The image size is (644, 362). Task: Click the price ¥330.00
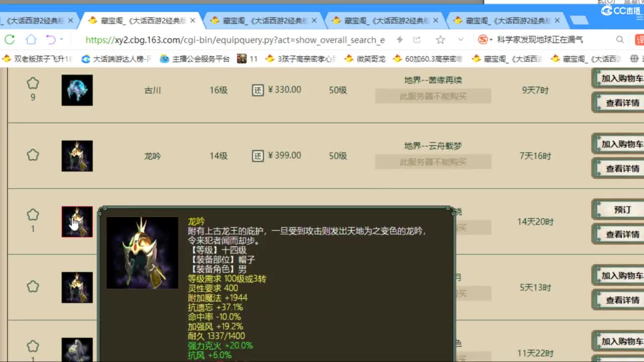click(x=285, y=90)
